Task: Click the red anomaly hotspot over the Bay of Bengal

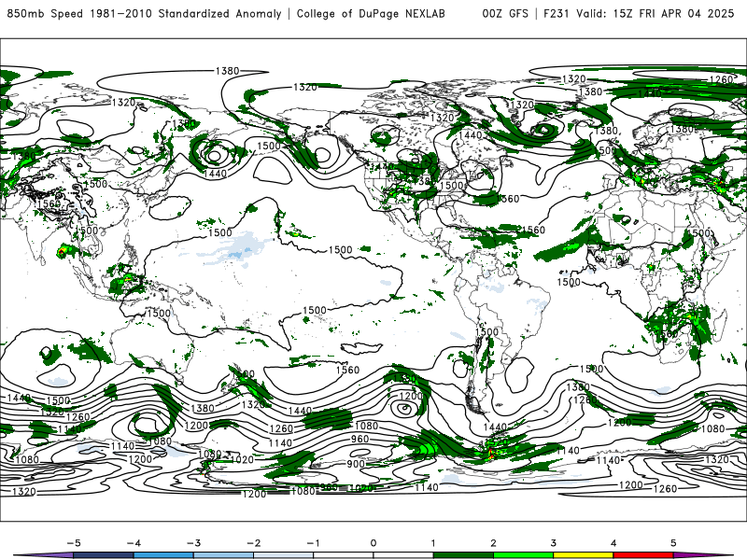Action: click(62, 251)
